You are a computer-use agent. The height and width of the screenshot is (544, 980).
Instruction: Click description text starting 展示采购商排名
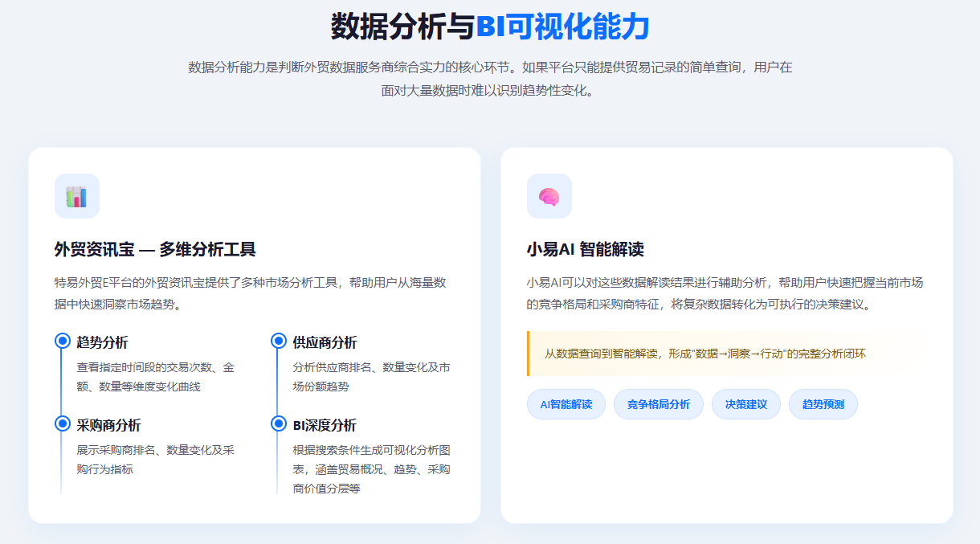point(156,460)
